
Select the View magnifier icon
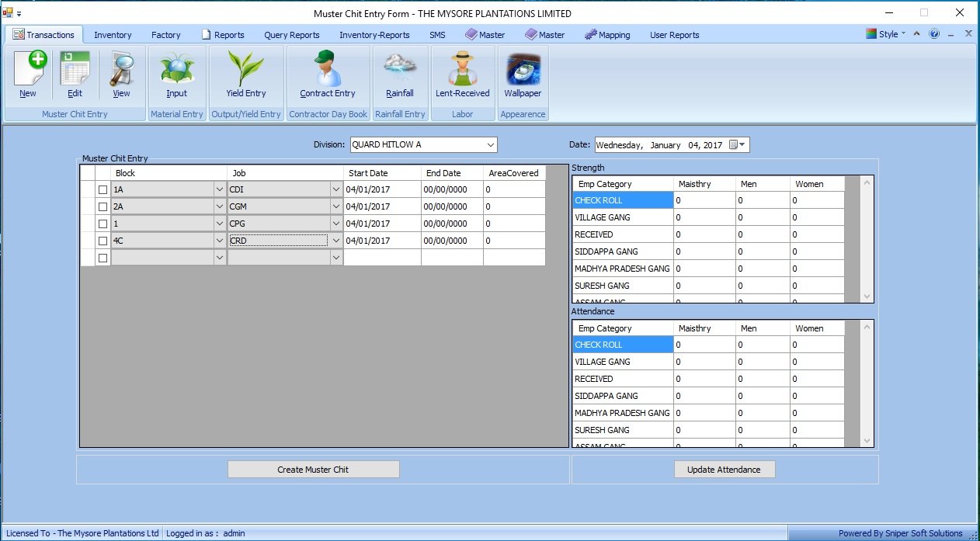click(x=121, y=70)
